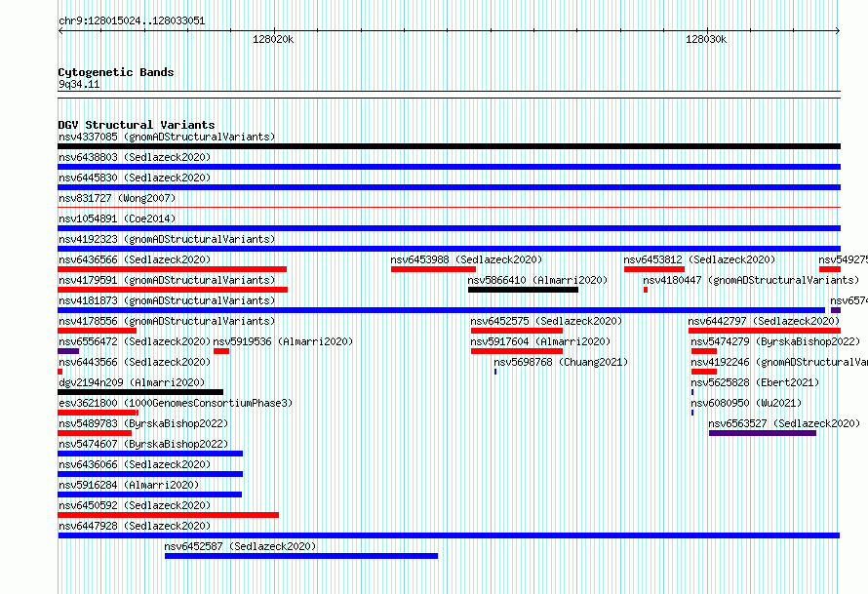Select blue bar under nsv6452587
This screenshot has width=868, height=594.
(301, 556)
